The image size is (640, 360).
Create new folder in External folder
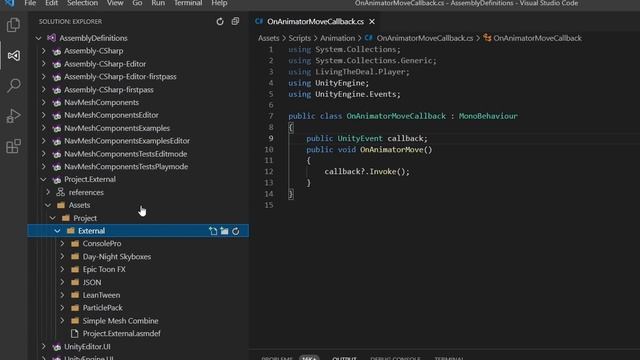[x=224, y=231]
